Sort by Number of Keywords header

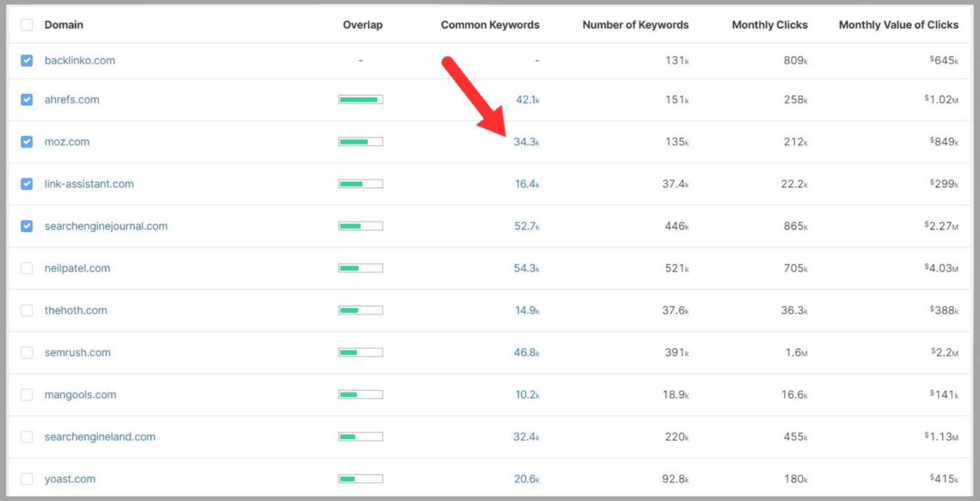[635, 25]
